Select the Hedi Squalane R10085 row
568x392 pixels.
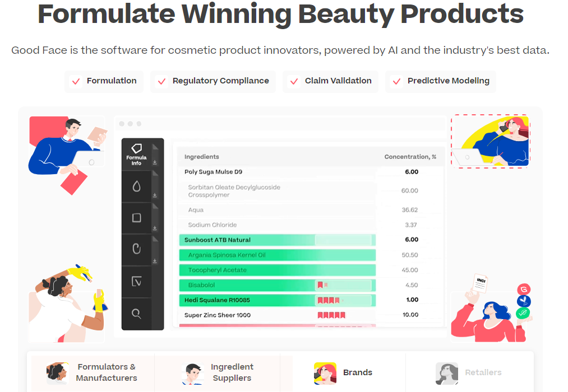311,300
